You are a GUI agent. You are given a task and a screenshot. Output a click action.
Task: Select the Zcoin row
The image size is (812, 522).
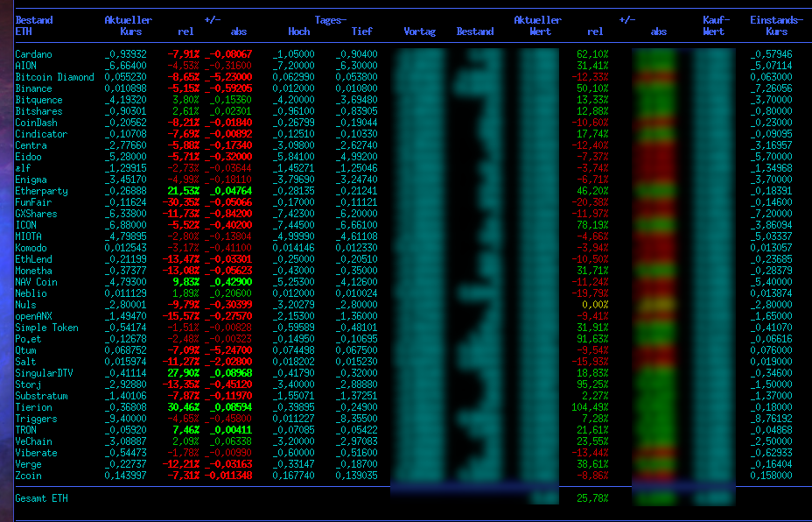tap(29, 476)
